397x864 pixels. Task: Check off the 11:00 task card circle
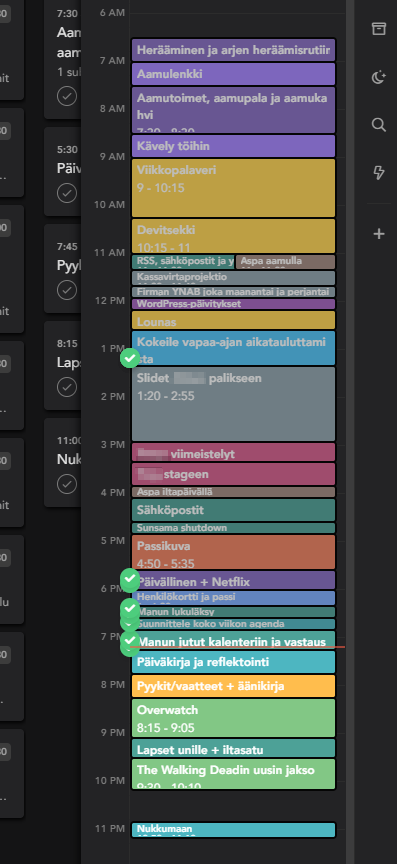pyautogui.click(x=67, y=484)
